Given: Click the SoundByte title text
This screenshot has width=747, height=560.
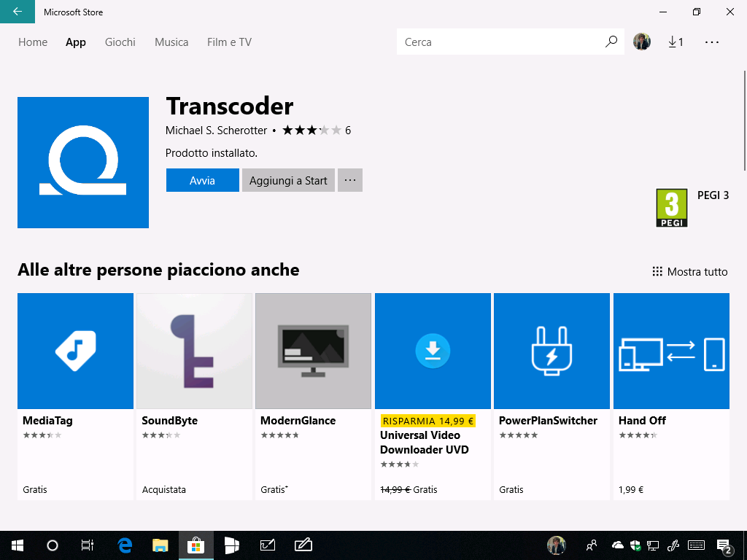Looking at the screenshot, I should pos(169,421).
